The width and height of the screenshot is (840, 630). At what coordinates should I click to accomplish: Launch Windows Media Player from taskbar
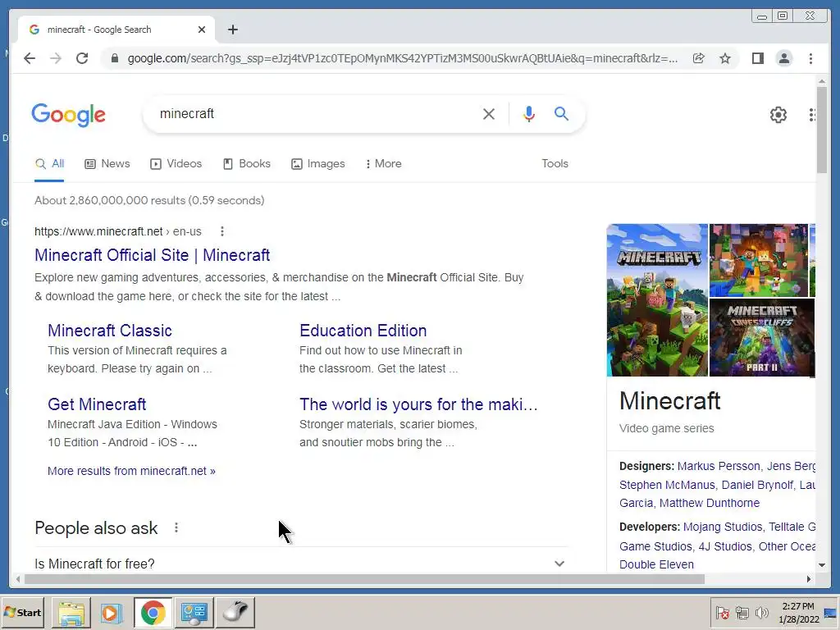(x=111, y=612)
